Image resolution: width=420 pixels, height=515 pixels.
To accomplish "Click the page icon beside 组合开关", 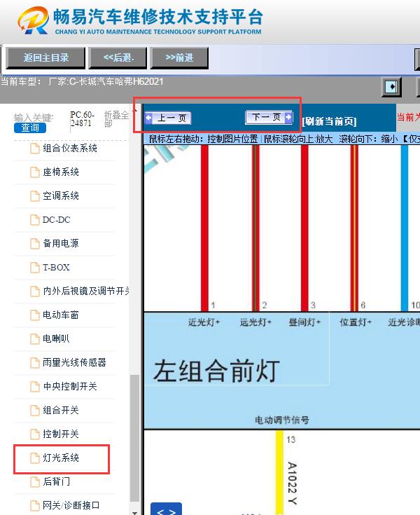I will pos(35,411).
